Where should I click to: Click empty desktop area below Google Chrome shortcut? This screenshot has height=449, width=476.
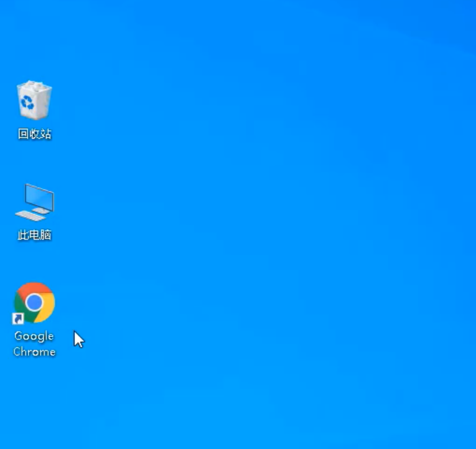pyautogui.click(x=34, y=399)
